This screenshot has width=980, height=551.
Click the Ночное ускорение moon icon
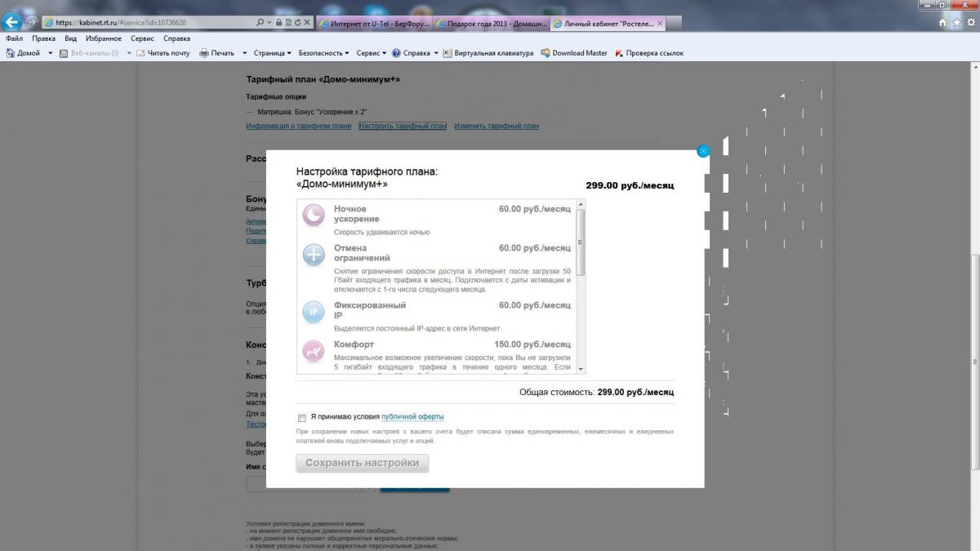[x=314, y=216]
